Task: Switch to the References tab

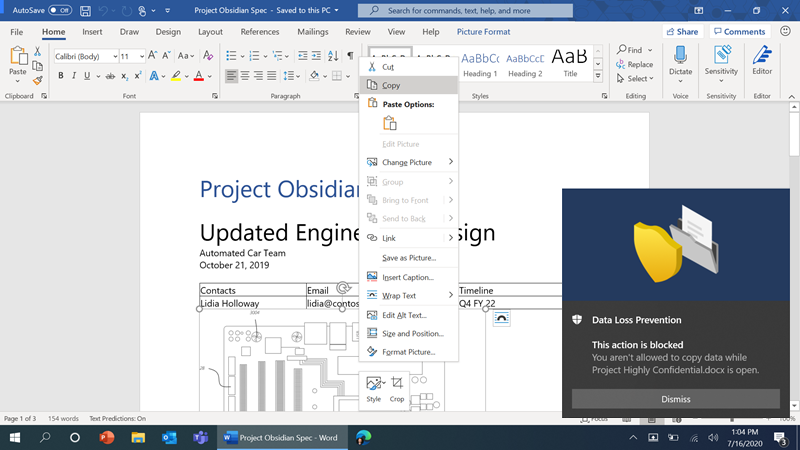Action: coord(260,32)
